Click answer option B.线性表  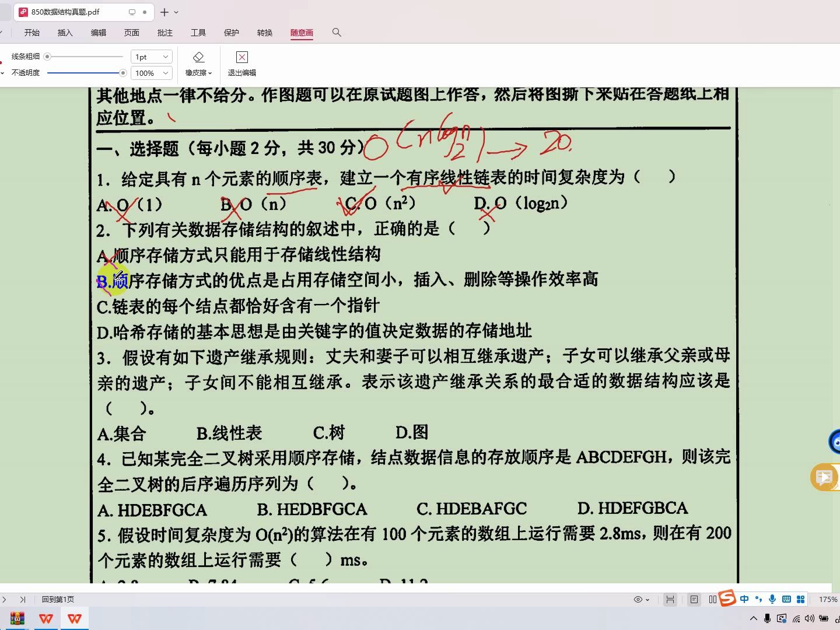229,433
